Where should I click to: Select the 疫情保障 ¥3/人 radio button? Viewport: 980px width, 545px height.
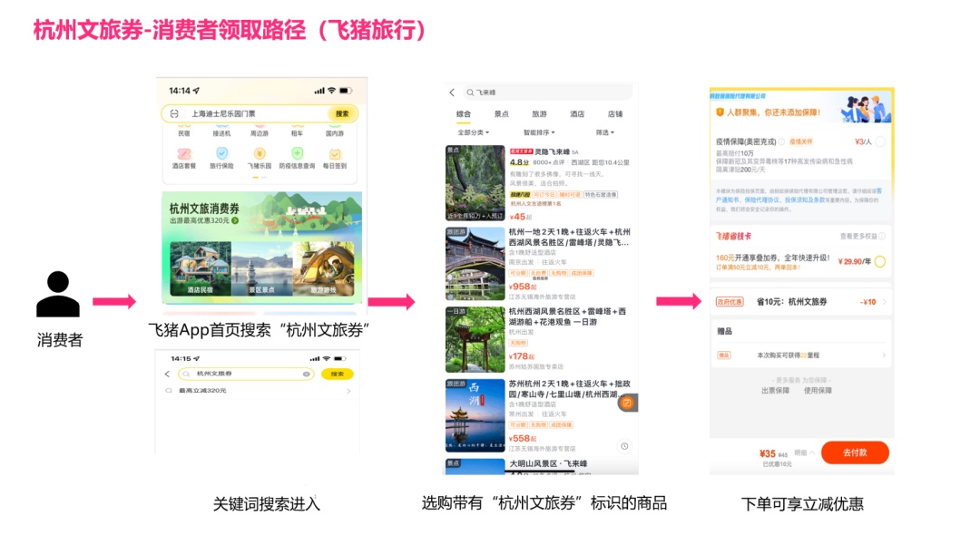pyautogui.click(x=880, y=141)
